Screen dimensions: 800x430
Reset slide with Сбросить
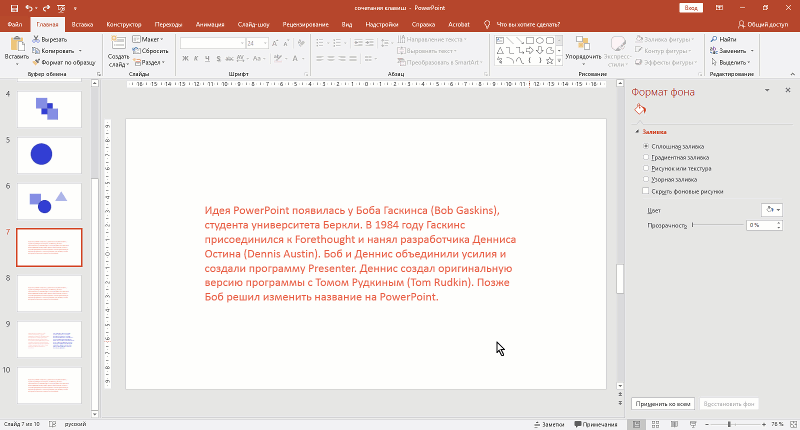[x=151, y=51]
